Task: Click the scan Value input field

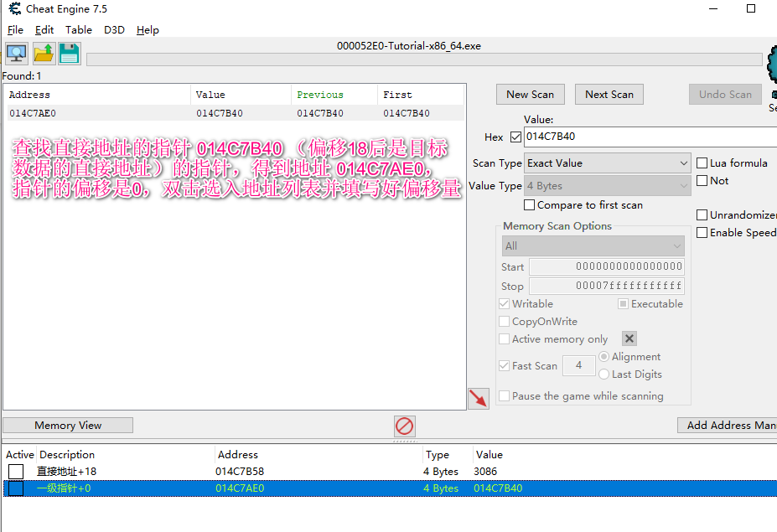Action: point(650,137)
